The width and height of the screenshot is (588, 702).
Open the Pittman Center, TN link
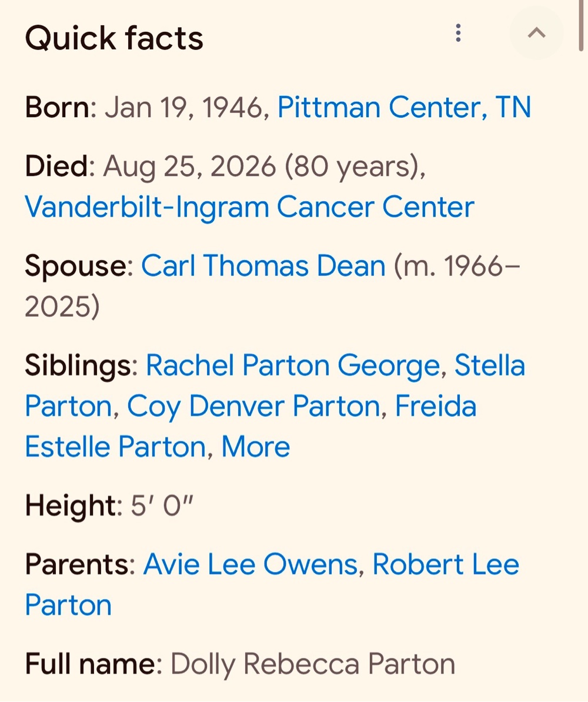click(x=404, y=108)
